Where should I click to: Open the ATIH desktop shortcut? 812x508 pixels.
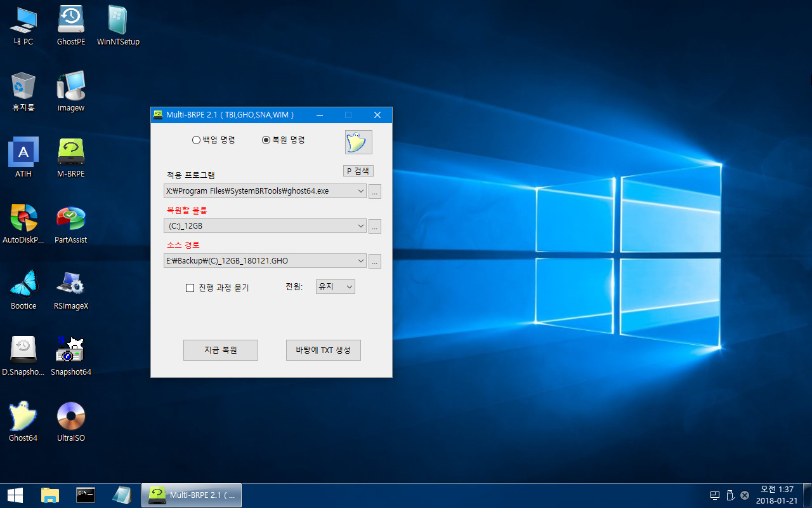(23, 157)
